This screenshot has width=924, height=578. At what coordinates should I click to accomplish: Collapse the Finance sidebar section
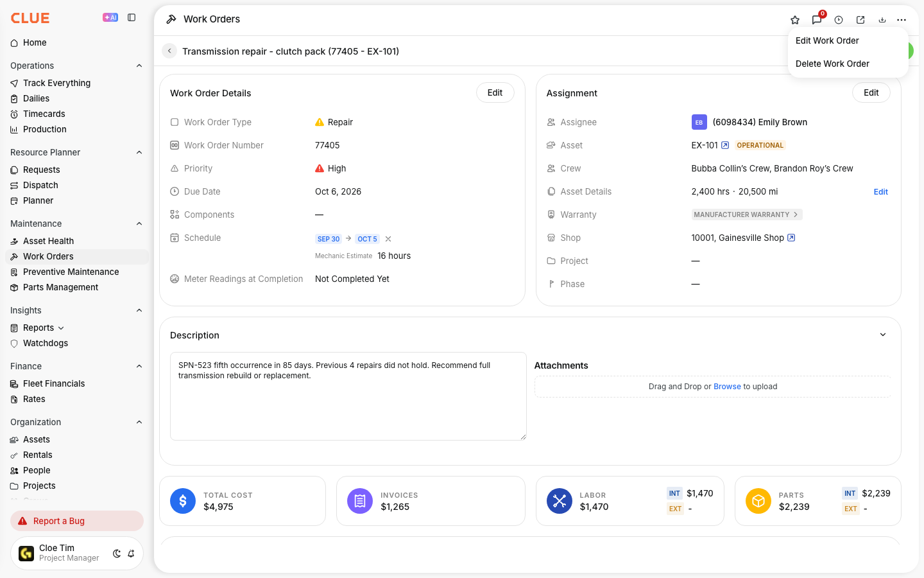139,366
